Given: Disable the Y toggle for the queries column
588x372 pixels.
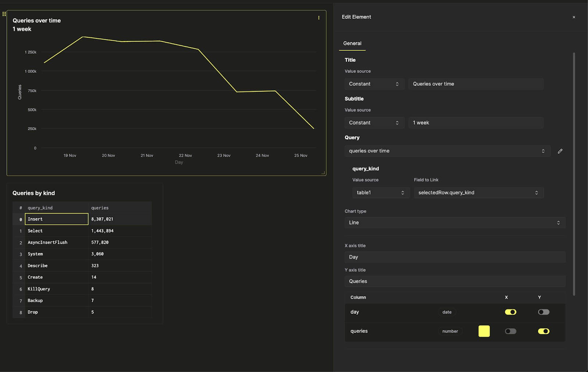Looking at the screenshot, I should tap(544, 331).
